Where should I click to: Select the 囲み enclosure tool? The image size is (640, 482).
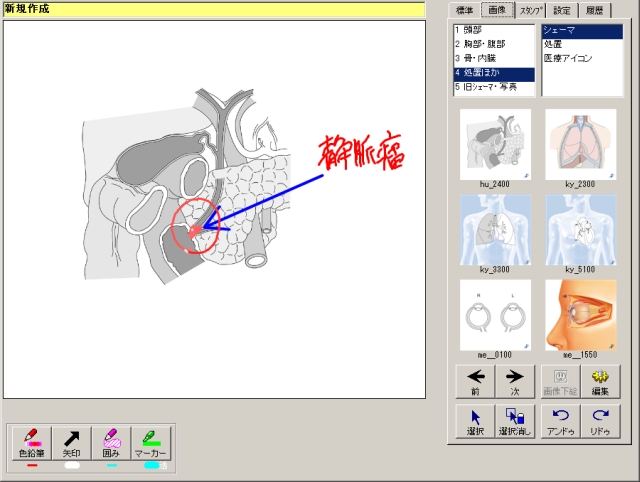point(111,443)
